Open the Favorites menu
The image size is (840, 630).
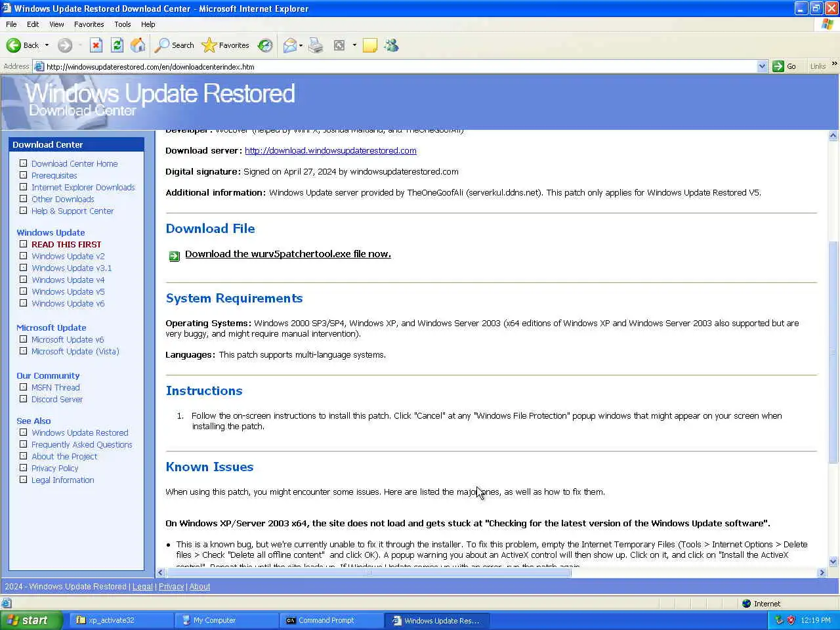(x=89, y=24)
